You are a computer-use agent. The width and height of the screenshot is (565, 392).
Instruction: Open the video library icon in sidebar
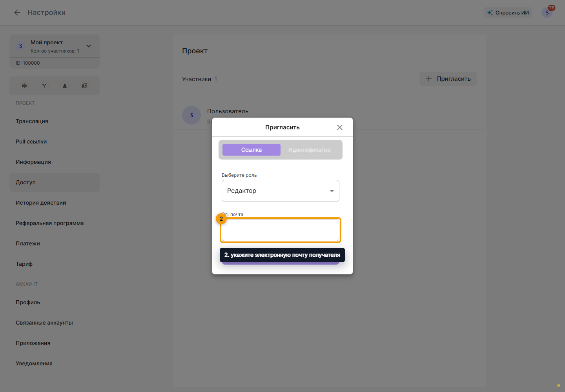pyautogui.click(x=85, y=86)
